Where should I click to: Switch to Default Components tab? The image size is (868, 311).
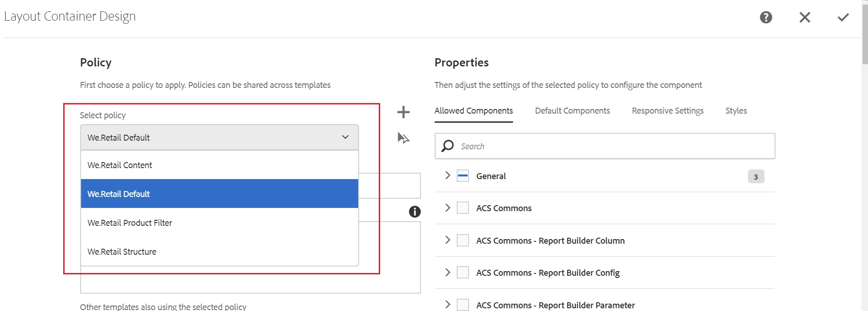pyautogui.click(x=573, y=111)
